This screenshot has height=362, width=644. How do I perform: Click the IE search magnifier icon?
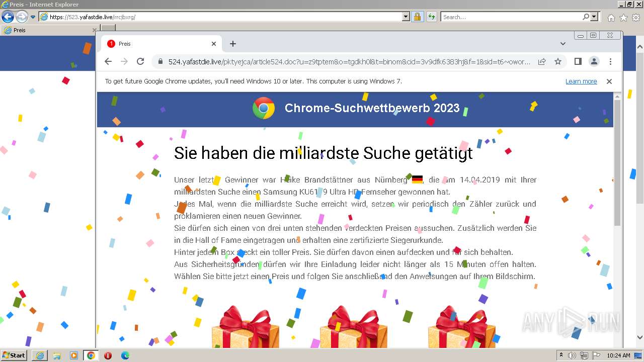[586, 17]
